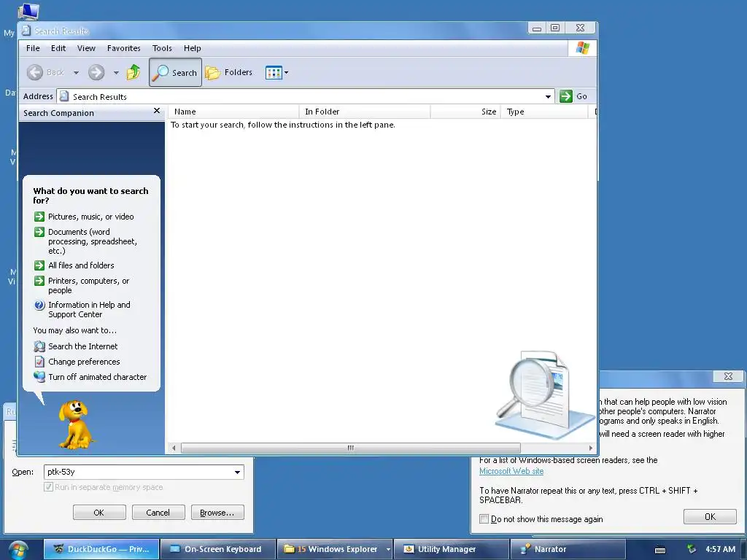Click the green arrow beside All files
Viewport: 747px width, 560px height.
[39, 265]
